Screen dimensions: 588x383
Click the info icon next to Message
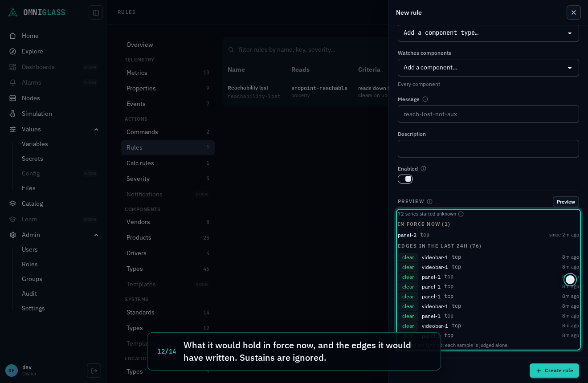(425, 99)
